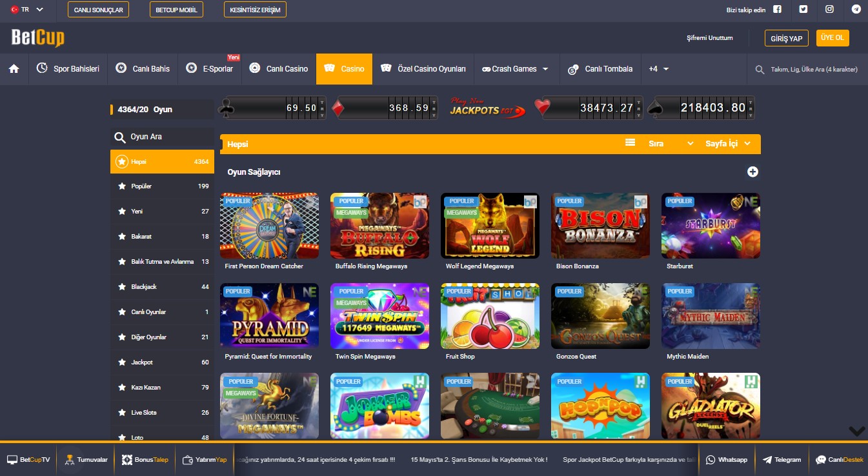Click the BETCUP MOBİL button
This screenshot has height=476, width=868.
pos(176,10)
